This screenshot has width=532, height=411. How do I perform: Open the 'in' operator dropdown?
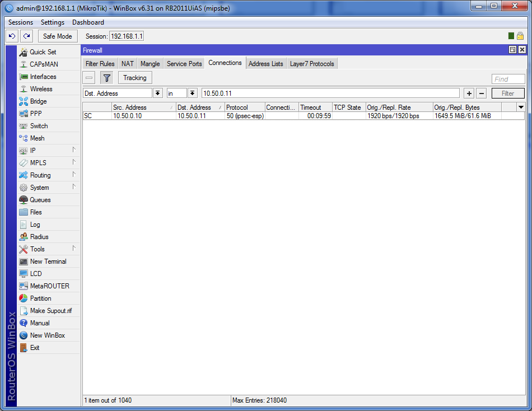pos(193,94)
